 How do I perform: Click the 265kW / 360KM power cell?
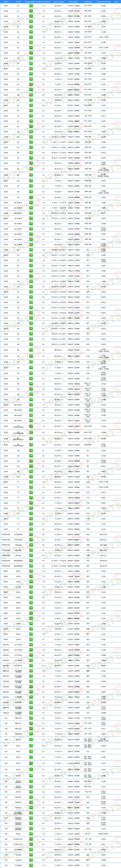coord(74,550)
